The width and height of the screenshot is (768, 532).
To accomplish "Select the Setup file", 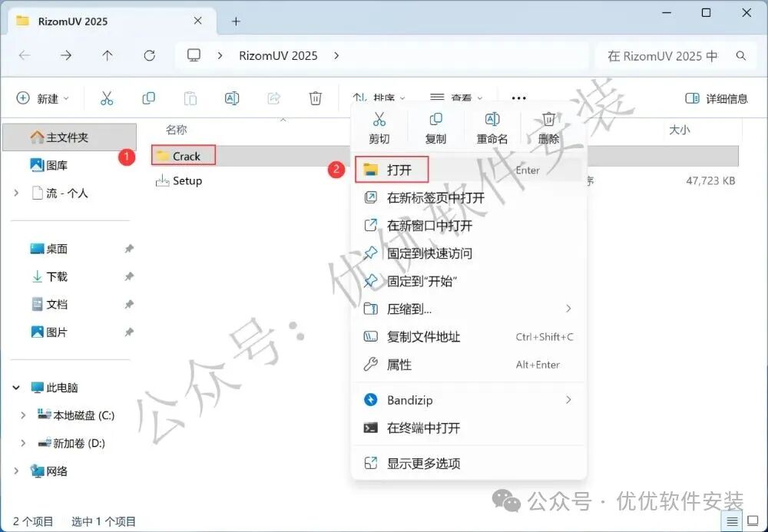I will 179,180.
